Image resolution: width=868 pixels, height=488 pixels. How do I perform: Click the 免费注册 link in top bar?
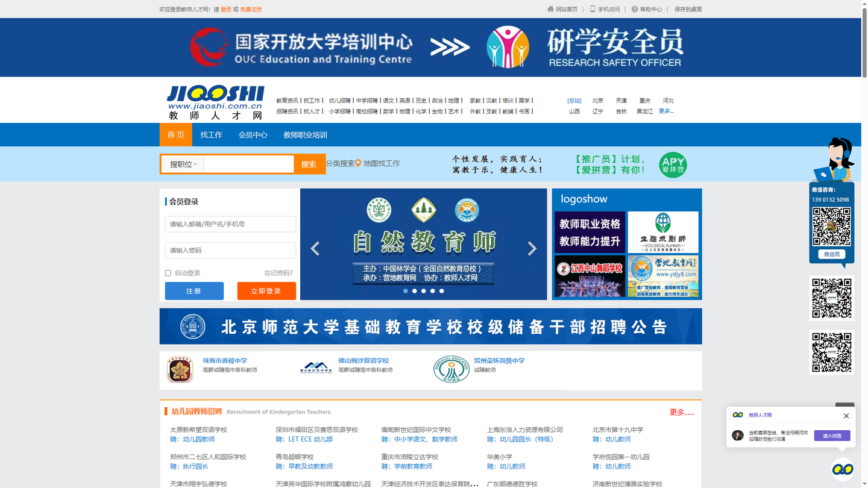coord(251,9)
